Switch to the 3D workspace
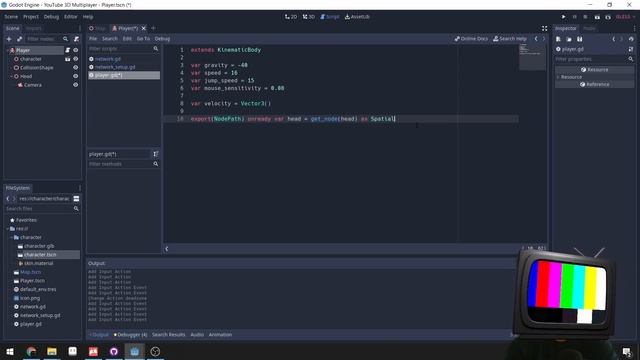The image size is (640, 360). [309, 17]
